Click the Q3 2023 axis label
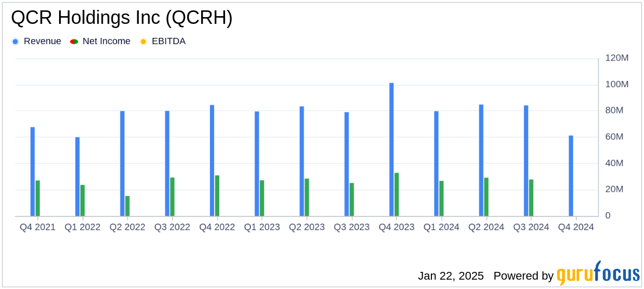644x289 pixels. pyautogui.click(x=352, y=227)
